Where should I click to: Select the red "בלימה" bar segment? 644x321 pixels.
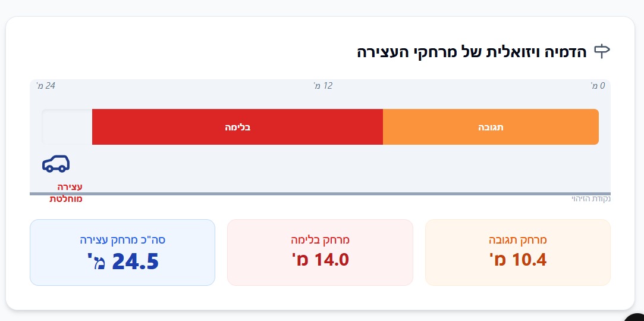237,127
